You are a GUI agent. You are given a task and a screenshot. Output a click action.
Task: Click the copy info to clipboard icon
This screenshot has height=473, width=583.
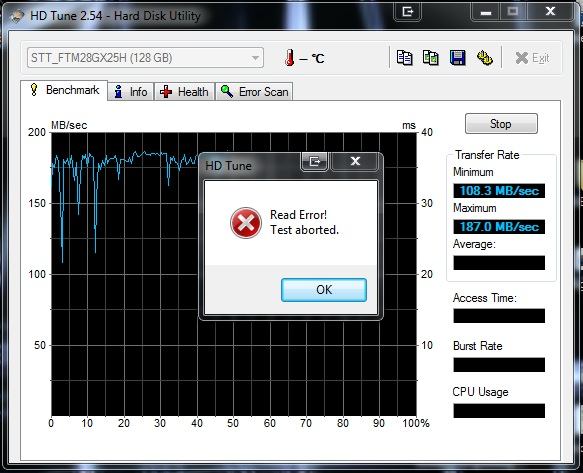point(405,58)
